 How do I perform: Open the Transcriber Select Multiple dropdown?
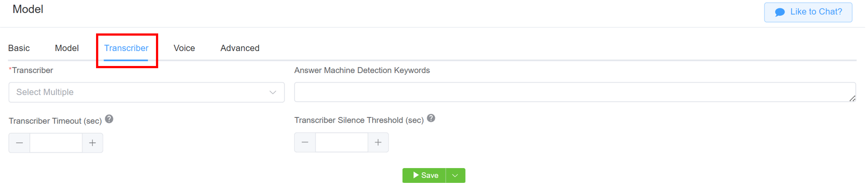pyautogui.click(x=147, y=92)
